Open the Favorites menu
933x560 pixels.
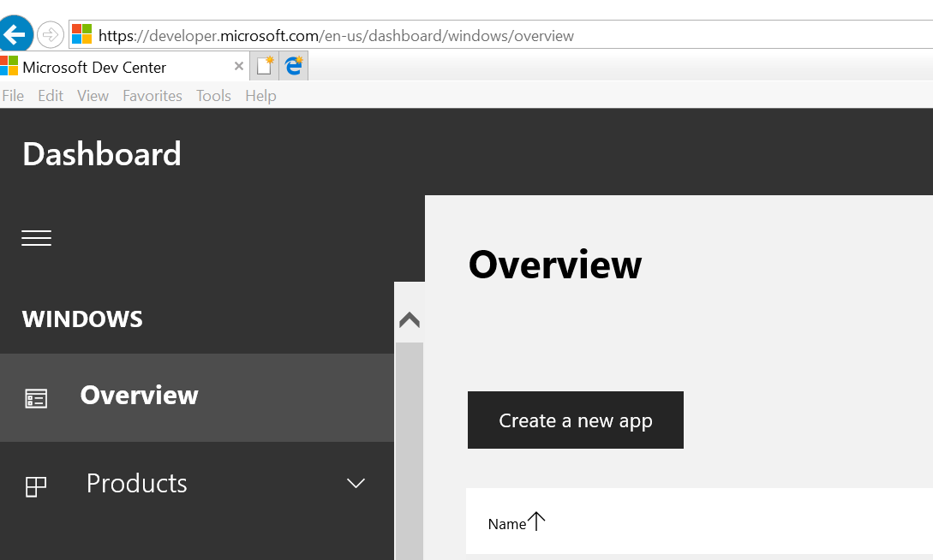point(152,96)
